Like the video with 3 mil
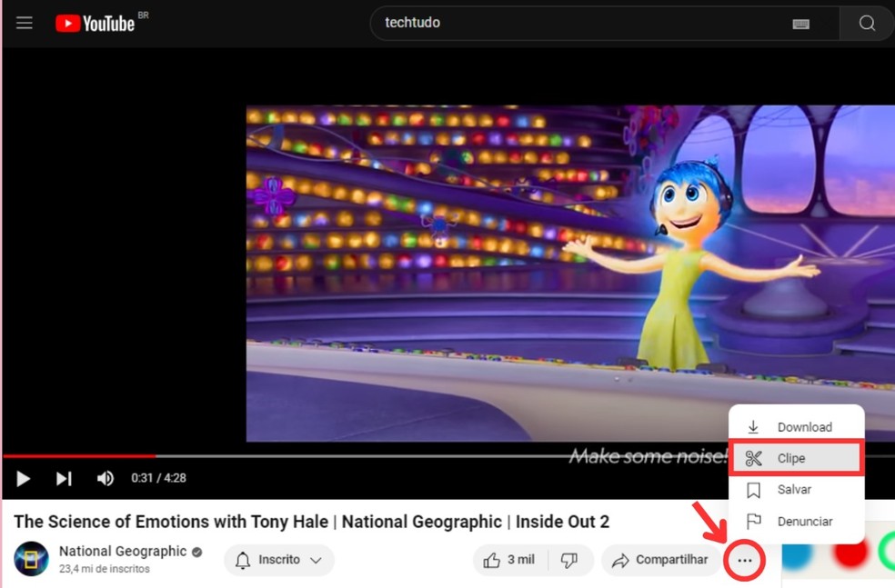 [509, 560]
